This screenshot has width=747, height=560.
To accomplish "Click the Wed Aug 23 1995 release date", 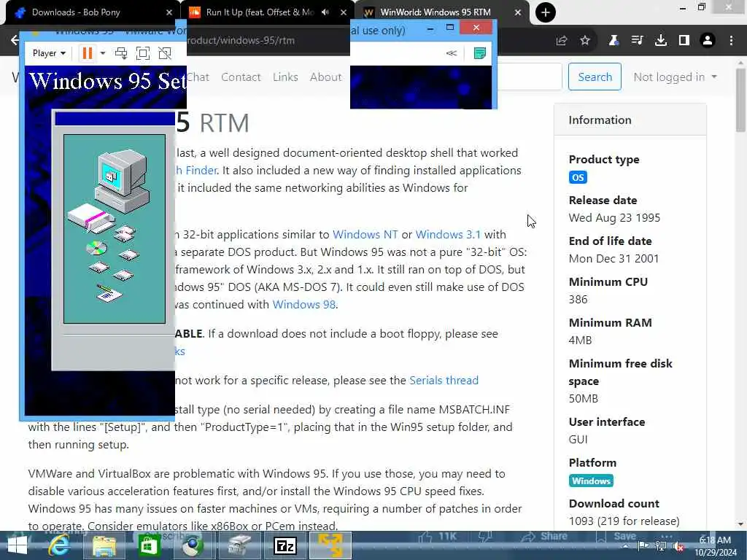I will [x=614, y=218].
